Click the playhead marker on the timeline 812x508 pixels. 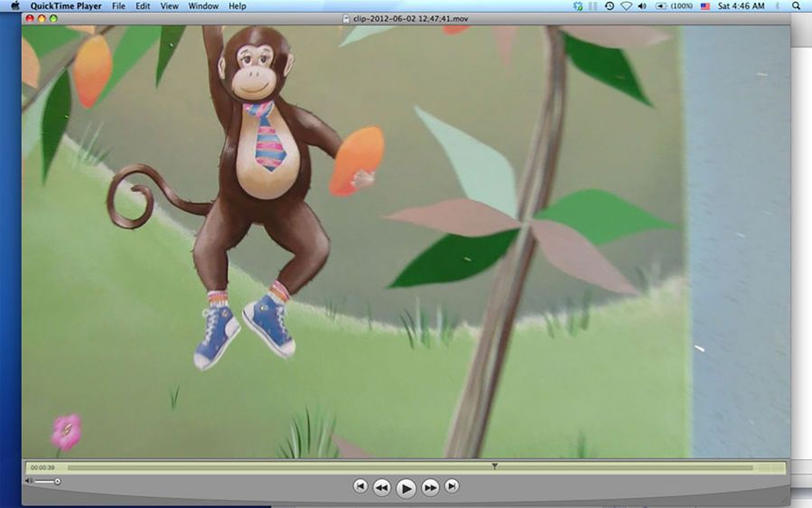[494, 466]
